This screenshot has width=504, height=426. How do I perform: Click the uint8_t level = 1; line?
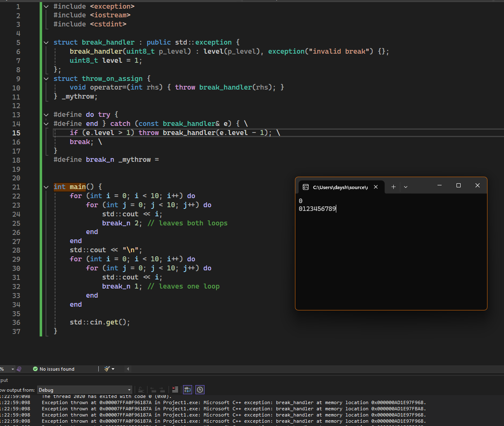pyautogui.click(x=106, y=61)
